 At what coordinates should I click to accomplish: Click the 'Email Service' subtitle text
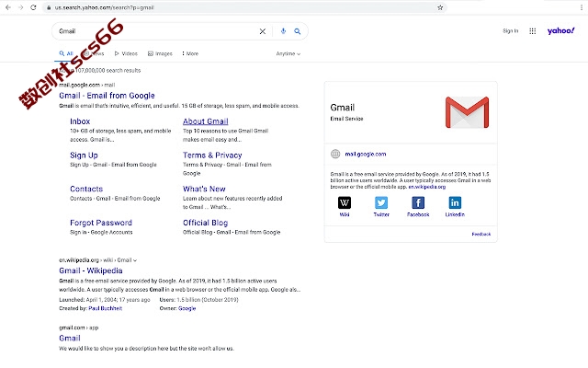pos(346,119)
